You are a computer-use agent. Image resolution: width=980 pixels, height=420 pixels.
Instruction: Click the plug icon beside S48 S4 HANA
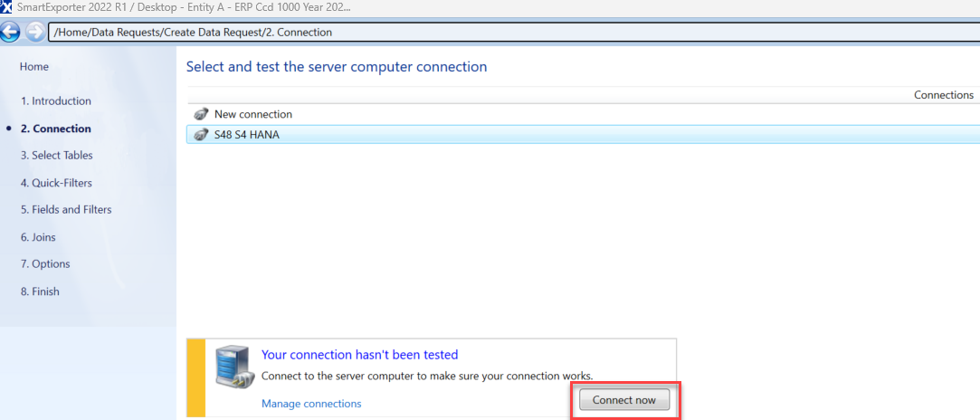click(201, 135)
